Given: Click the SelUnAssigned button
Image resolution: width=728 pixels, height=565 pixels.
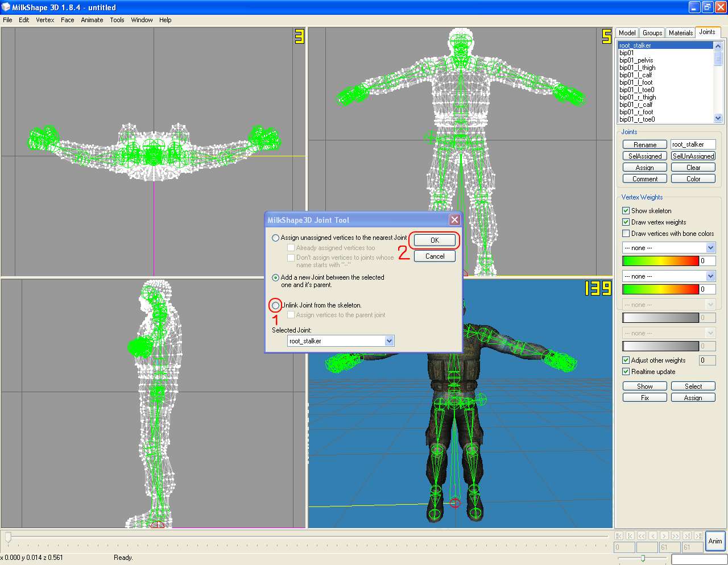Looking at the screenshot, I should tap(693, 156).
